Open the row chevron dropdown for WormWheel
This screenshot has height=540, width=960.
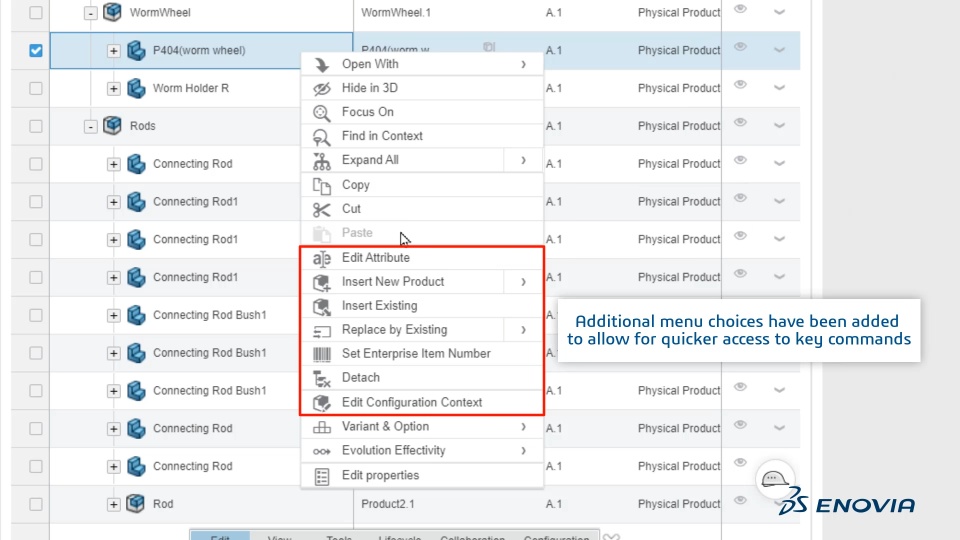click(x=779, y=12)
